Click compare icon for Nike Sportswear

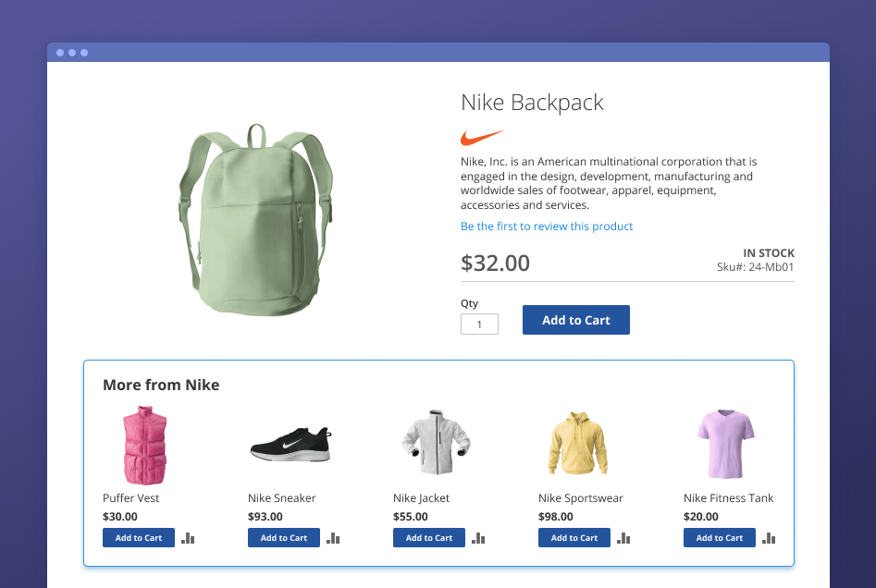tap(624, 538)
